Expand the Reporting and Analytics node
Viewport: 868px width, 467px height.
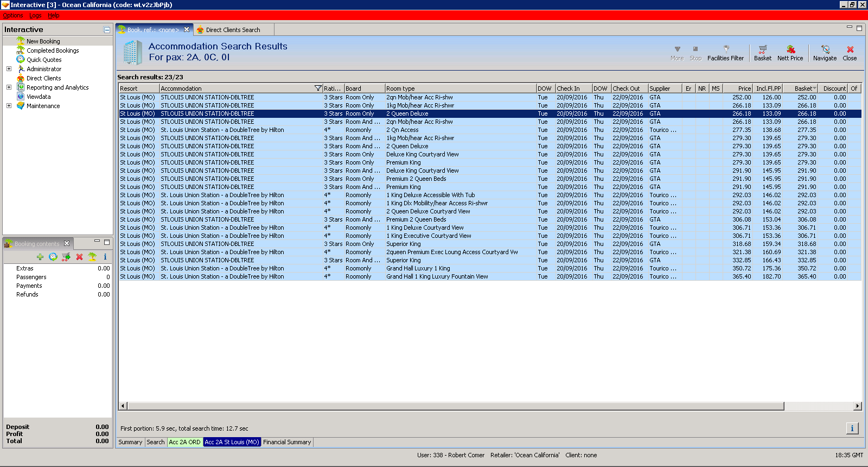tap(9, 87)
